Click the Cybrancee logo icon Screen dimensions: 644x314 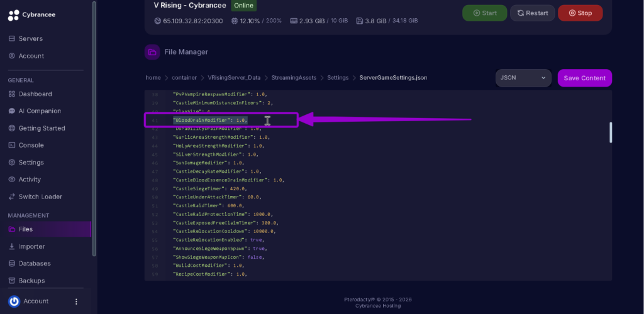click(13, 15)
